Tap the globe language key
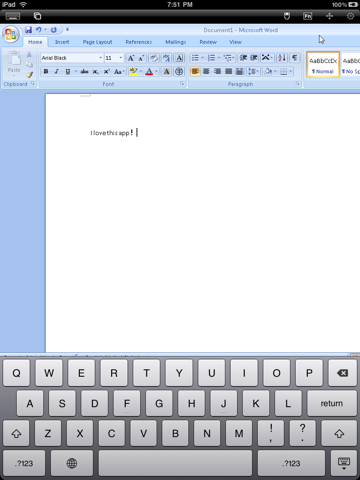This screenshot has height=480, width=360. click(x=72, y=463)
